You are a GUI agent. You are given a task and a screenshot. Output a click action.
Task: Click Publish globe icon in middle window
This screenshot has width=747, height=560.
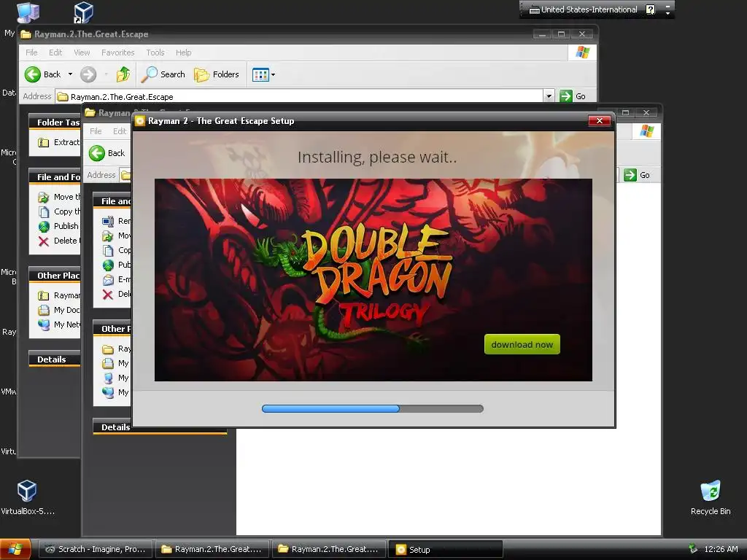click(108, 265)
